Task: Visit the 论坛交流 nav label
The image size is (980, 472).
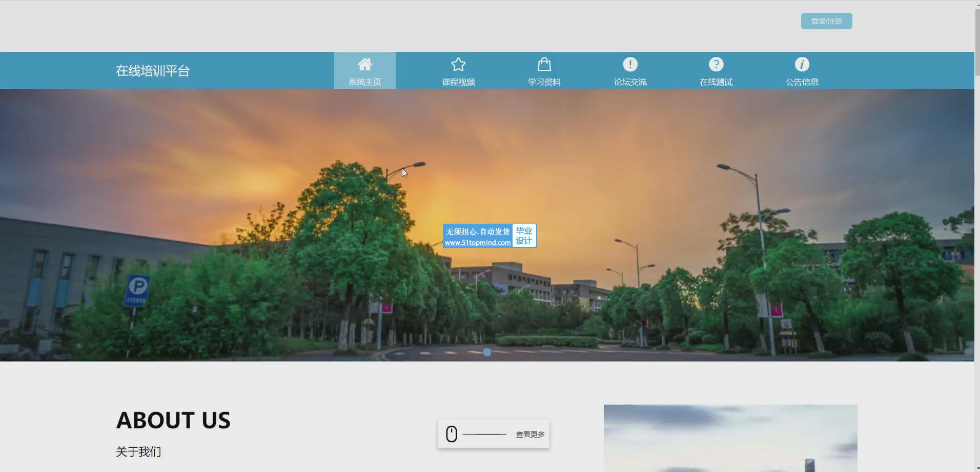Action: (x=630, y=82)
